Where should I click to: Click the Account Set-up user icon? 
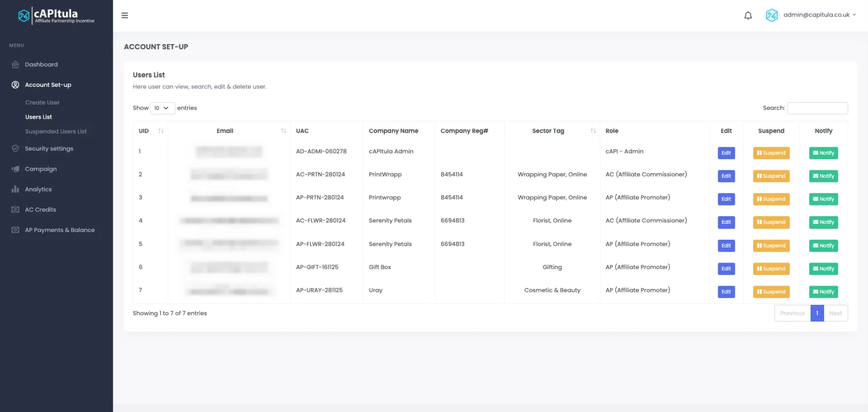click(15, 85)
